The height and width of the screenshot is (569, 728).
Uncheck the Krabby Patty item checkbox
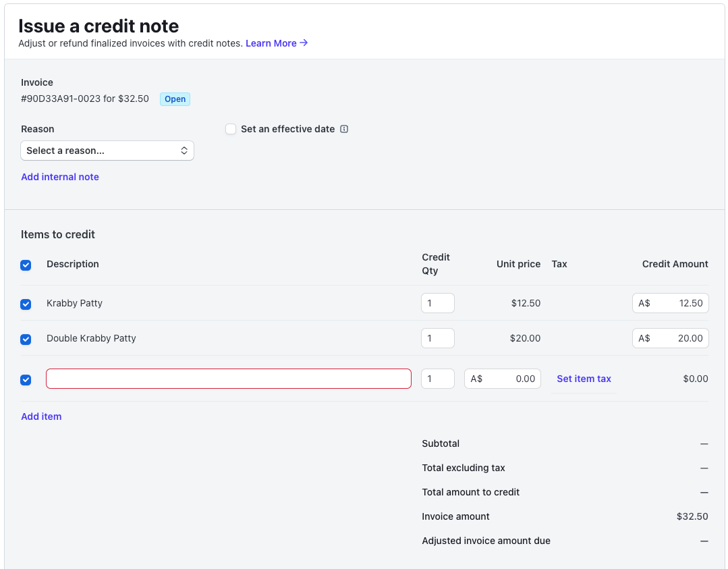26,304
